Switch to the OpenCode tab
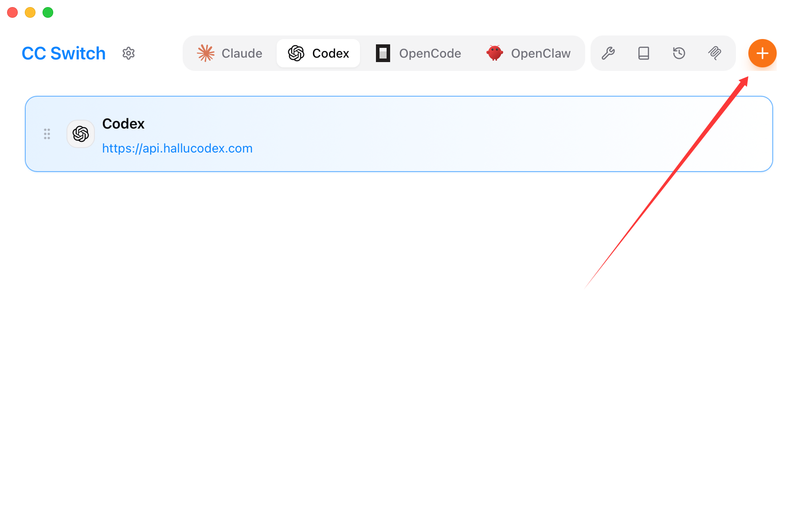The image size is (798, 532). (x=419, y=53)
